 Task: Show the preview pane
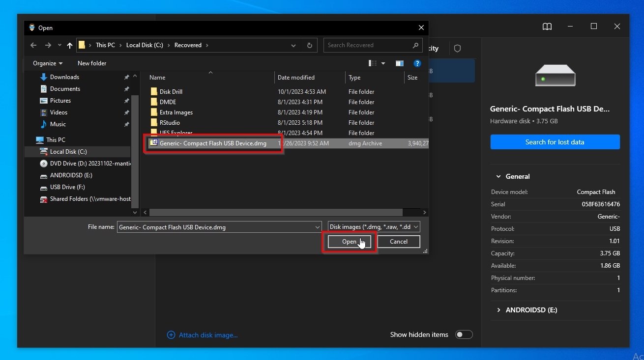point(400,63)
